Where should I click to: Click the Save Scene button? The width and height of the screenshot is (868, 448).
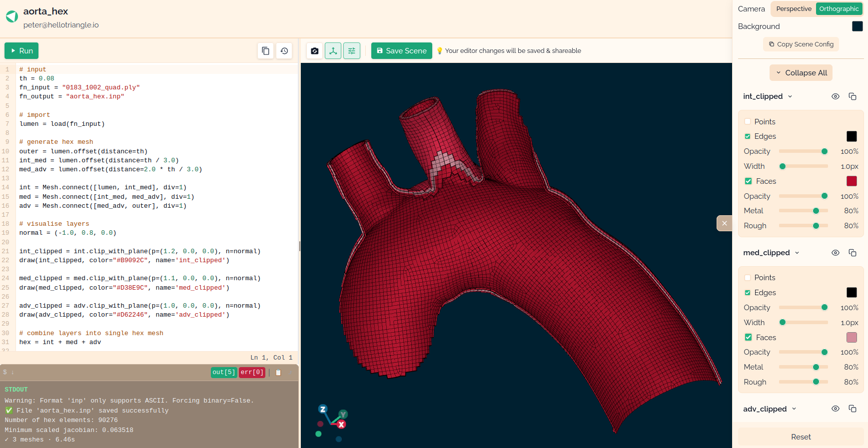click(x=401, y=51)
